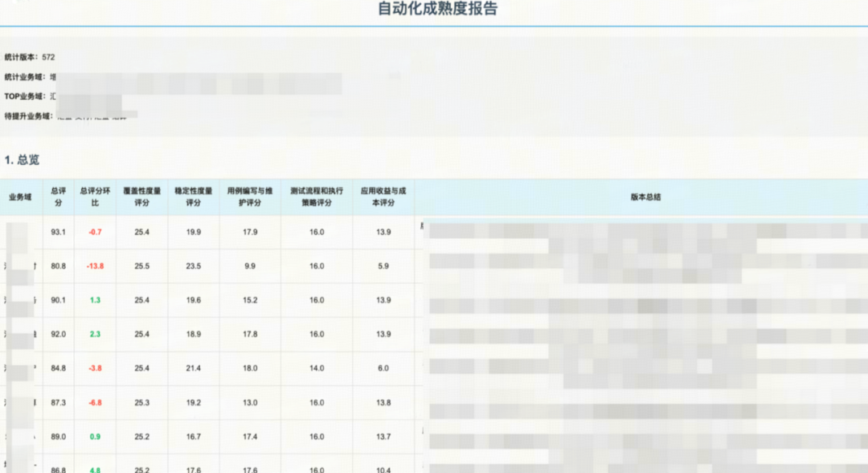Select the green 1.3 change value
This screenshot has height=473, width=868.
(x=95, y=300)
